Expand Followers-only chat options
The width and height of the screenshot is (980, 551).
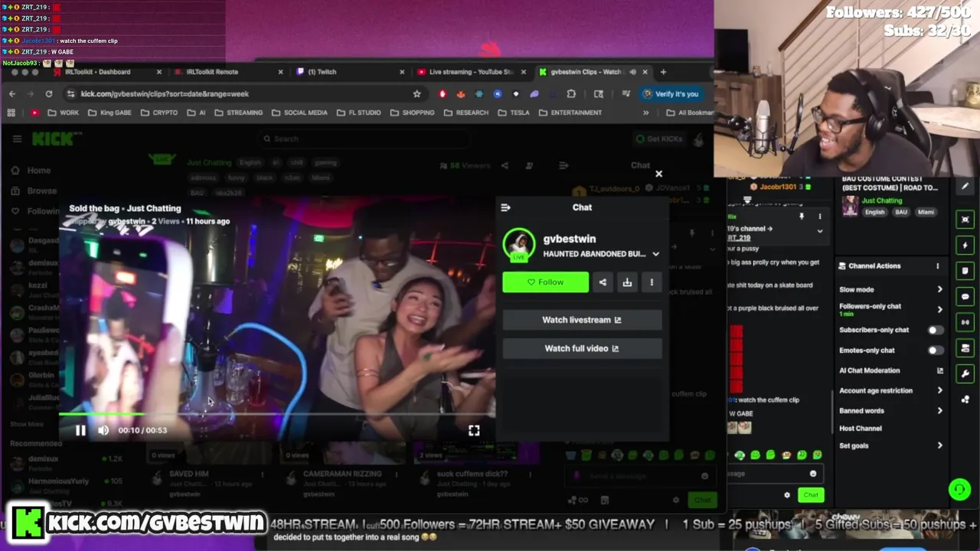(940, 309)
